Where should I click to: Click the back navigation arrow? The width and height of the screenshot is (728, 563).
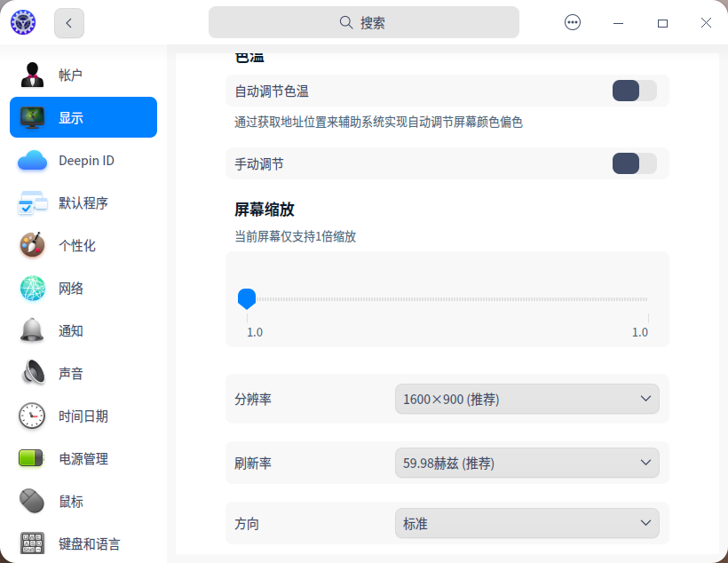point(68,22)
